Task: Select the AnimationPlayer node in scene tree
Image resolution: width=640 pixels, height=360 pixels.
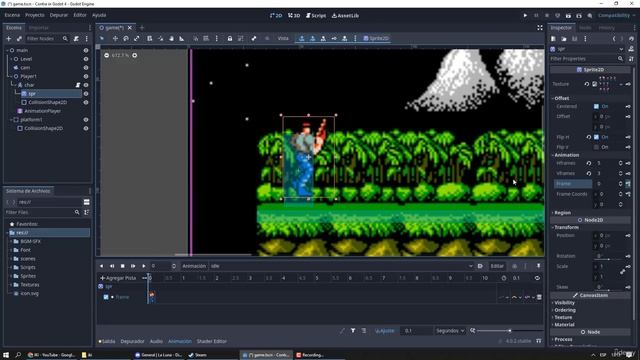Action: point(43,111)
